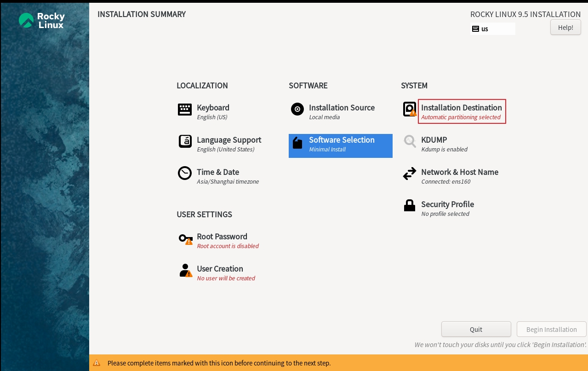Open Time & Date settings label

pyautogui.click(x=218, y=172)
